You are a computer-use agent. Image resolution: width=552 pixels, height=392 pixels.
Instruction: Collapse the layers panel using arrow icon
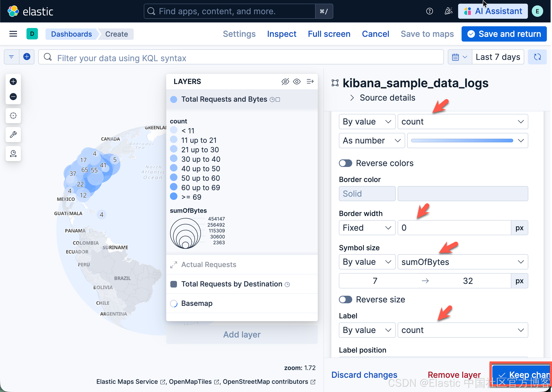click(310, 82)
